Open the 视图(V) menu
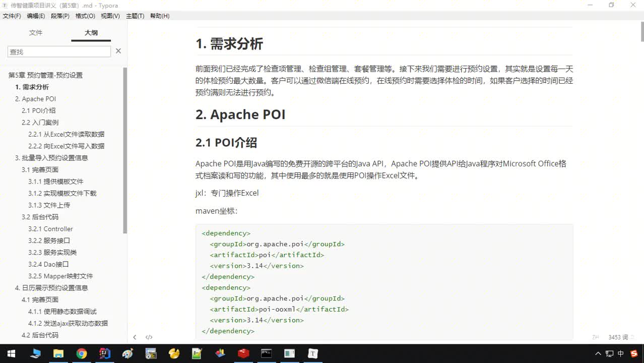 (110, 16)
